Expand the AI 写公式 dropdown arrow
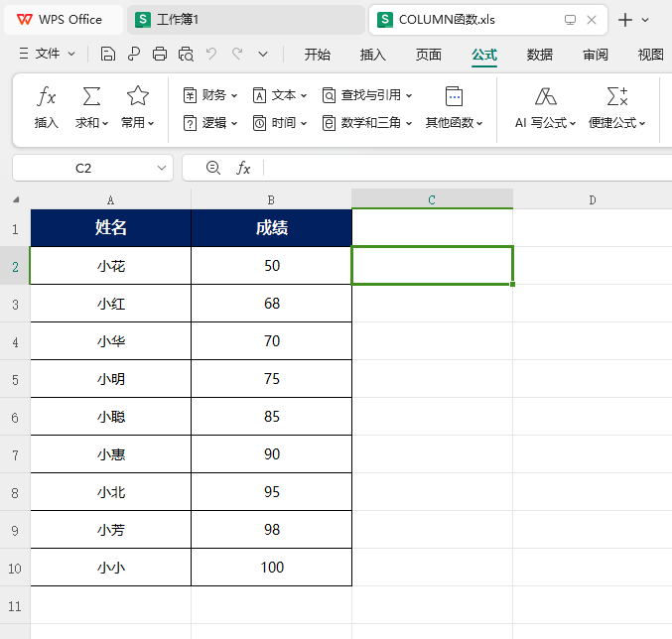 [573, 123]
